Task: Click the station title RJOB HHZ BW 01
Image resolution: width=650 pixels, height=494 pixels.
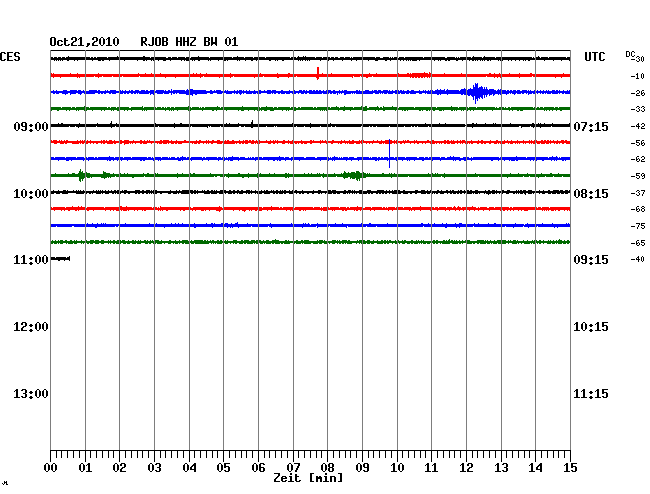Action: 189,42
